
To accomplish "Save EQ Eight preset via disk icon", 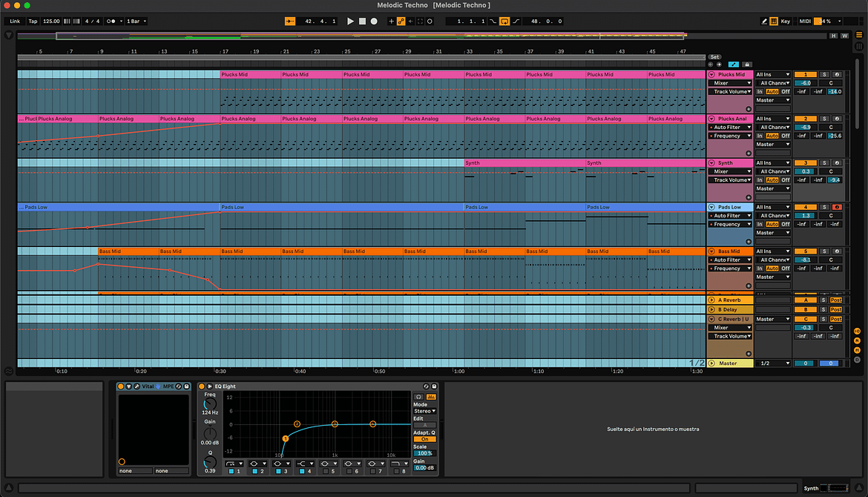I will pyautogui.click(x=435, y=386).
